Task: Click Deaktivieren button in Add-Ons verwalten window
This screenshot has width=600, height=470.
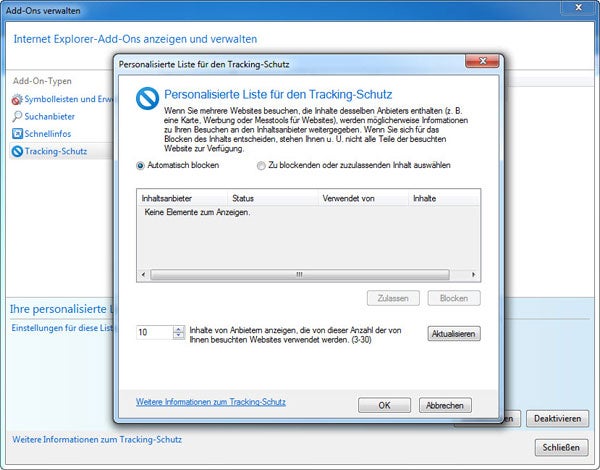Action: pos(558,419)
